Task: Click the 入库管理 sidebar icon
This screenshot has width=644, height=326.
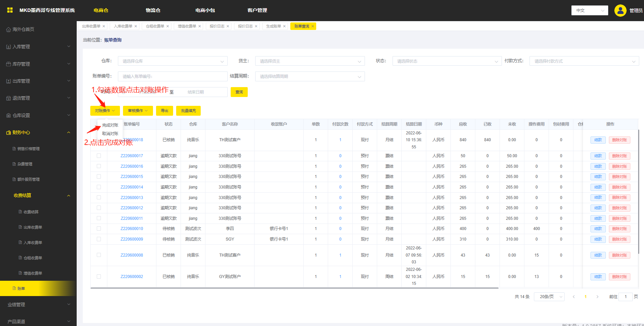Action: [x=9, y=47]
